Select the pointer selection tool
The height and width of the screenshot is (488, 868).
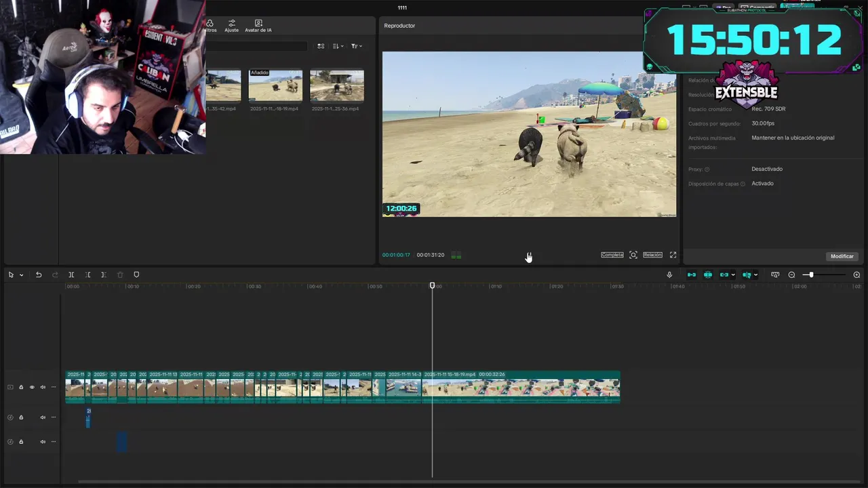click(x=11, y=274)
